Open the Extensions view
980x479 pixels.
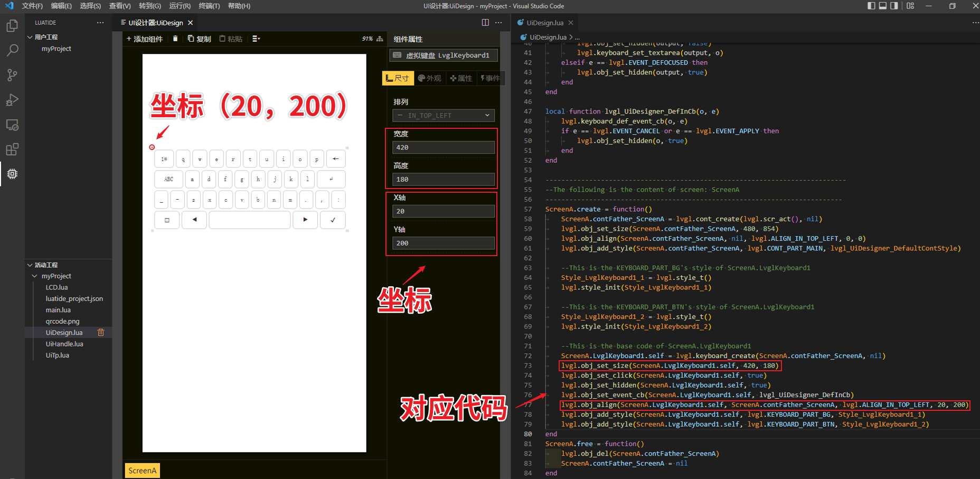tap(12, 149)
